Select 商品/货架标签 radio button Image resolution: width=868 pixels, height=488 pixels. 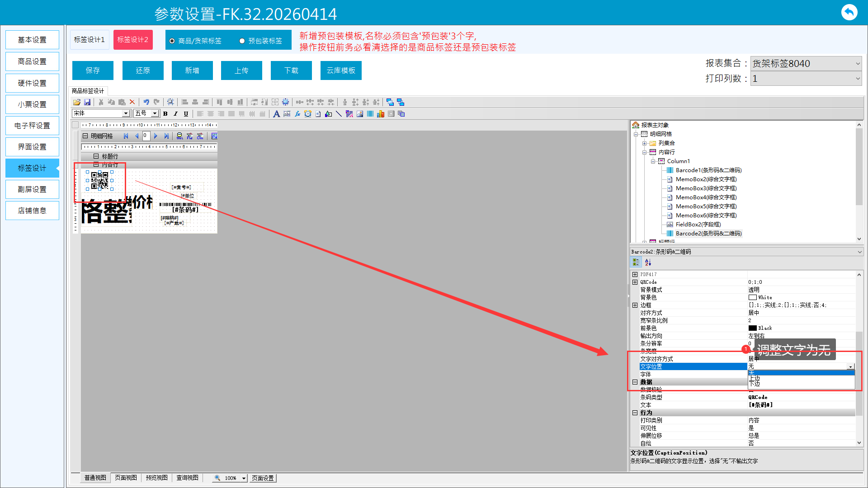[x=172, y=41]
